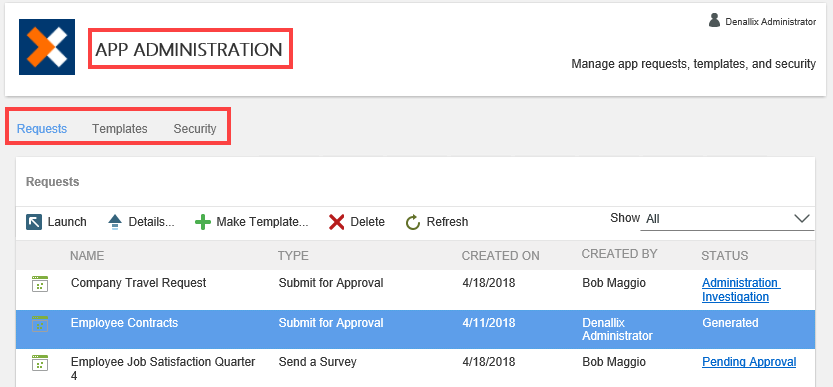Click the orange X application logo
This screenshot has width=833, height=387.
(47, 47)
